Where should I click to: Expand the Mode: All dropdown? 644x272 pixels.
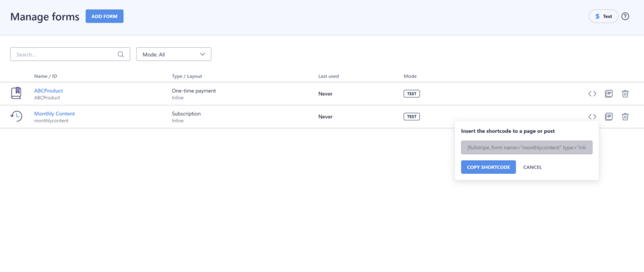[x=174, y=55]
